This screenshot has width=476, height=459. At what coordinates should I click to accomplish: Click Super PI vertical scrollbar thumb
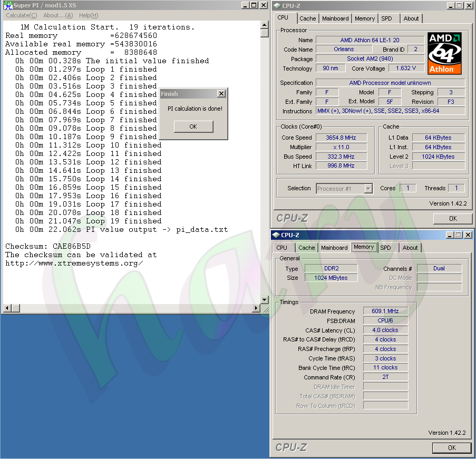point(265,33)
